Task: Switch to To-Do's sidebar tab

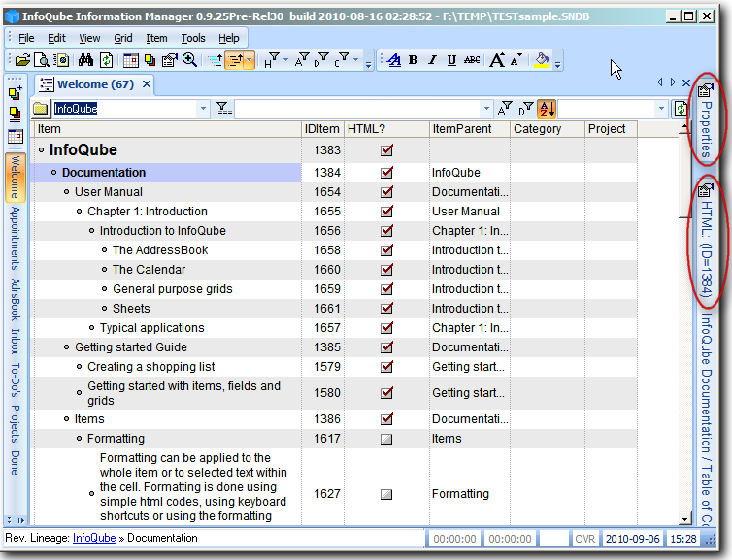Action: 16,379
